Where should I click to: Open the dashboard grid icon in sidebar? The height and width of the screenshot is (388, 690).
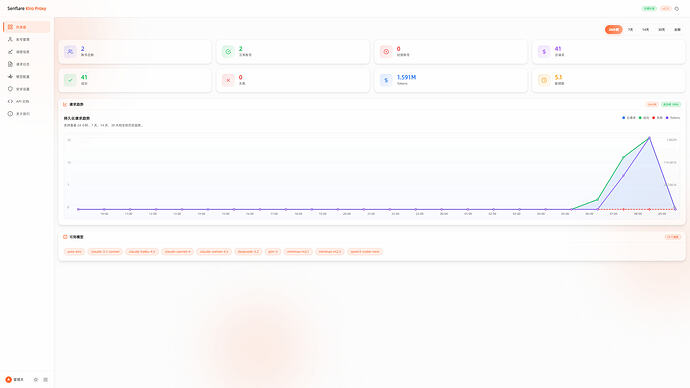pyautogui.click(x=10, y=27)
